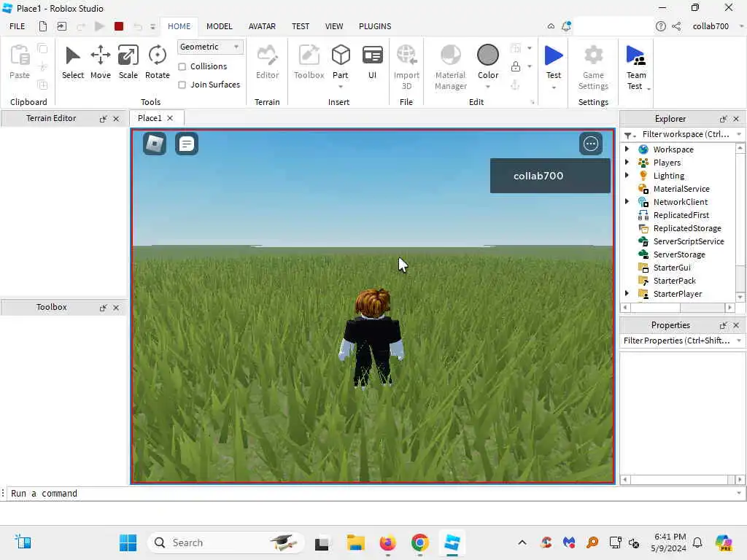747x560 pixels.
Task: Open the Part dropdown arrow
Action: click(x=341, y=87)
